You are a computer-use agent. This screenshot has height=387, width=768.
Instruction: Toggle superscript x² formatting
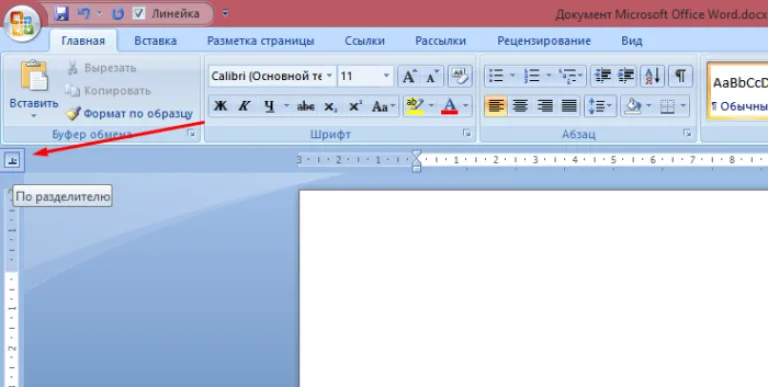356,106
